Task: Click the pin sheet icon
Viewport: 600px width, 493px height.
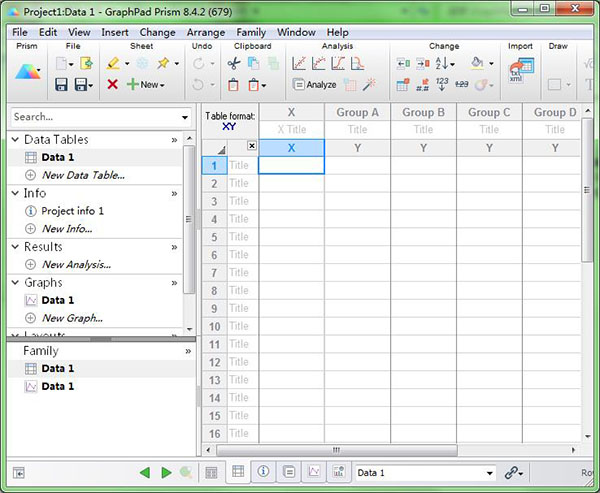Action: click(163, 63)
